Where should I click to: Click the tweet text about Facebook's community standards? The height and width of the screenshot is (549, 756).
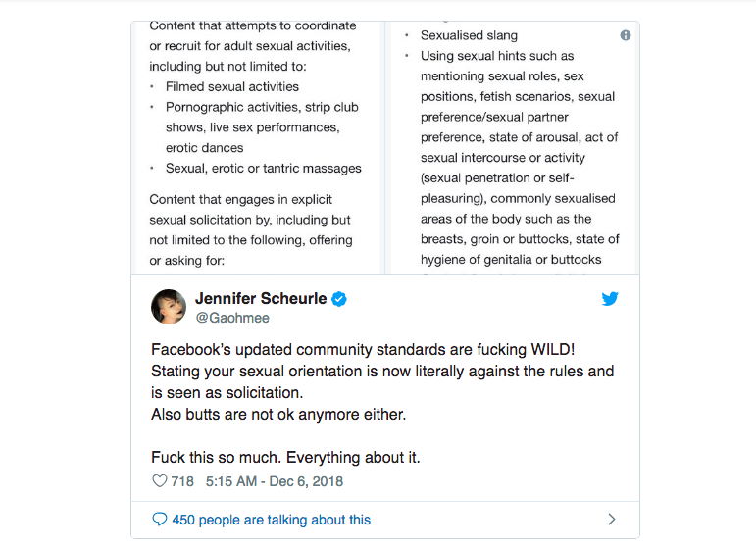[x=382, y=371]
